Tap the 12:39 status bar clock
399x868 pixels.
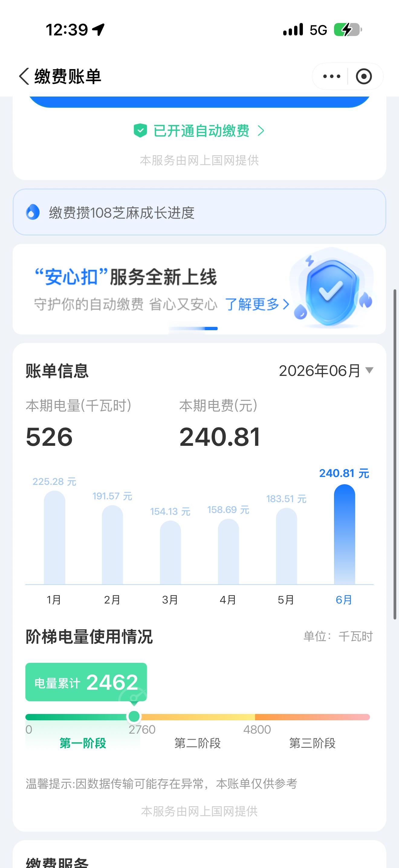point(66,30)
